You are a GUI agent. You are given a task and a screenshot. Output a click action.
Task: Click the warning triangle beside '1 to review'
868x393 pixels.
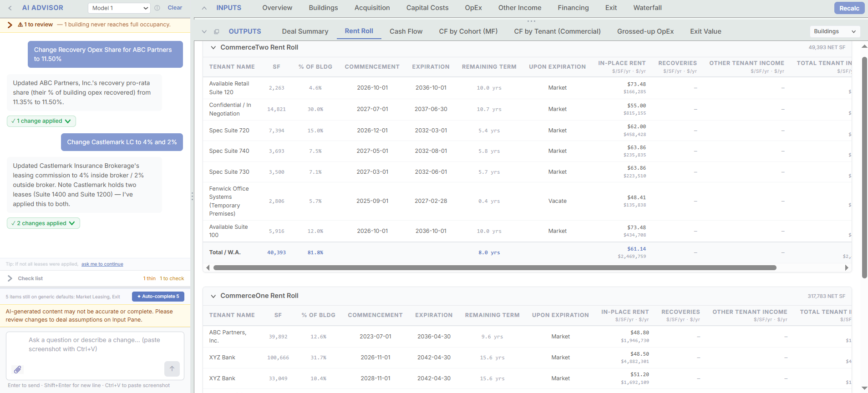click(x=20, y=25)
